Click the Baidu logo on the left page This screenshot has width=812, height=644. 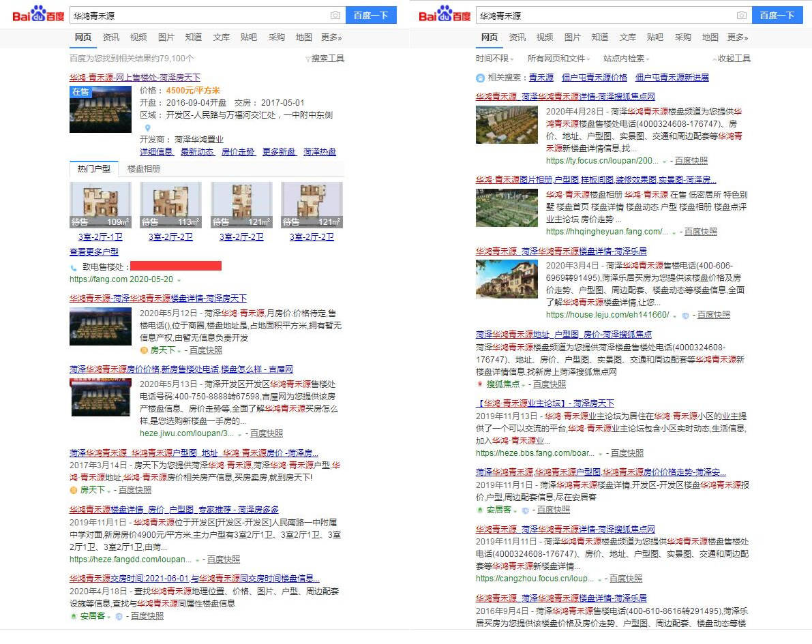point(38,14)
